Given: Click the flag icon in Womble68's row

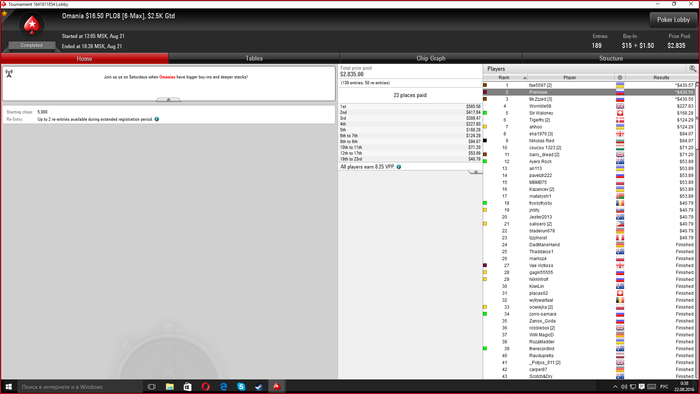Looking at the screenshot, I should click(x=620, y=106).
